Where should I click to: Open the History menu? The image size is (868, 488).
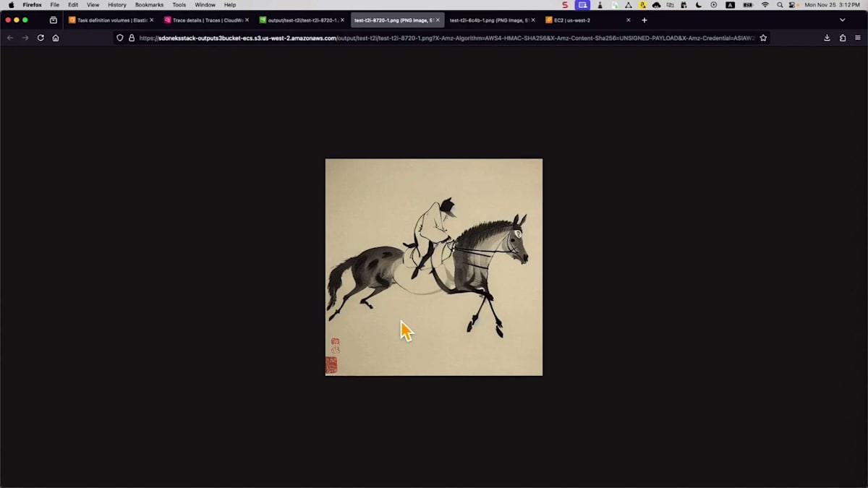(x=117, y=5)
